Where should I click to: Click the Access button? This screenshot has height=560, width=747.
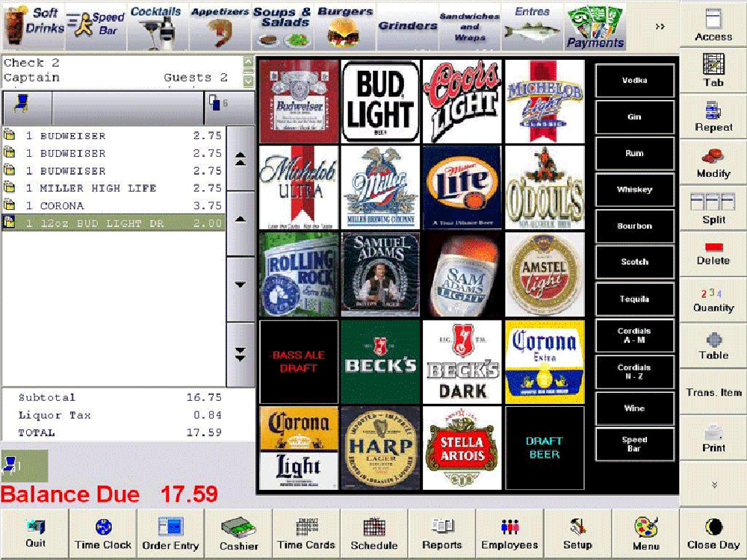pos(713,25)
